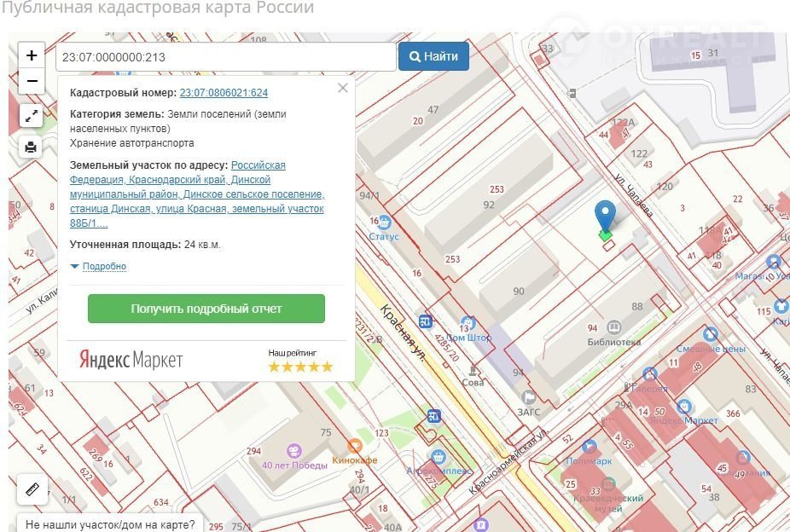Click the Яндекс Маркет ad banner
The width and height of the screenshot is (790, 532).
(131, 360)
